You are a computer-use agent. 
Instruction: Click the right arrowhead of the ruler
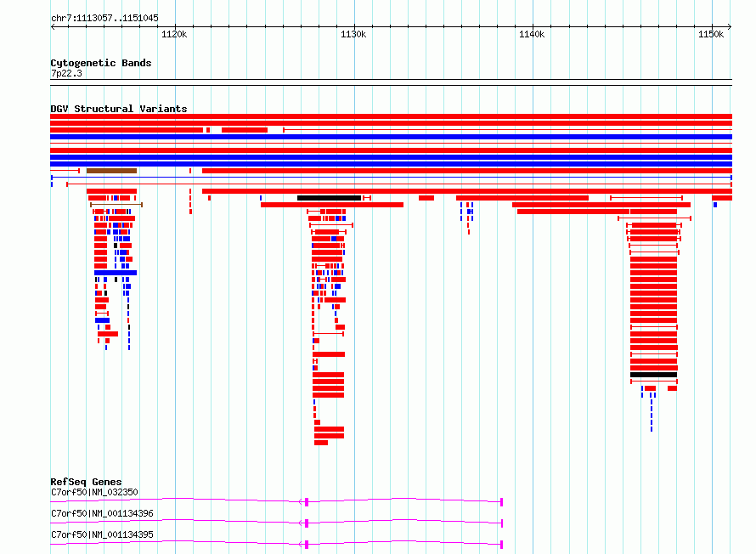tap(730, 26)
